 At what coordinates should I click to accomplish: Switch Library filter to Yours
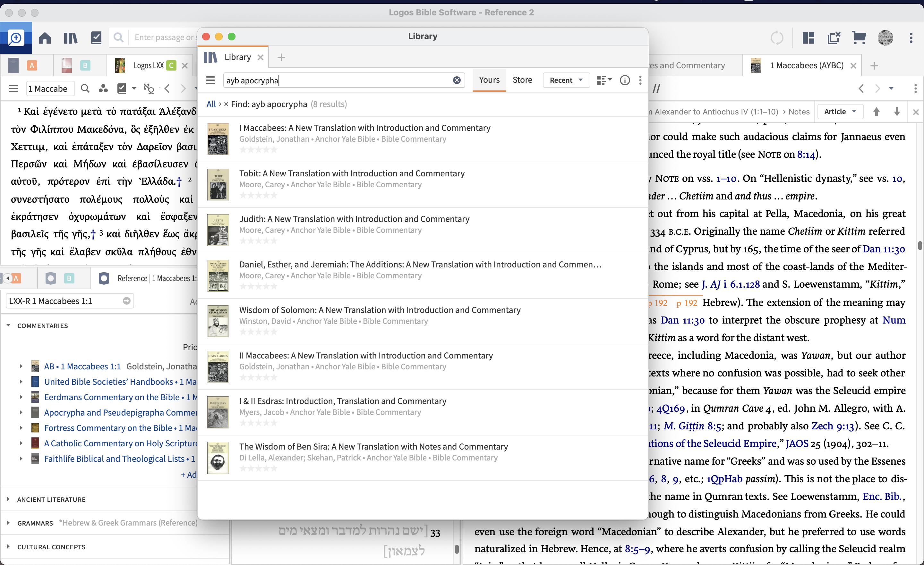pos(489,80)
